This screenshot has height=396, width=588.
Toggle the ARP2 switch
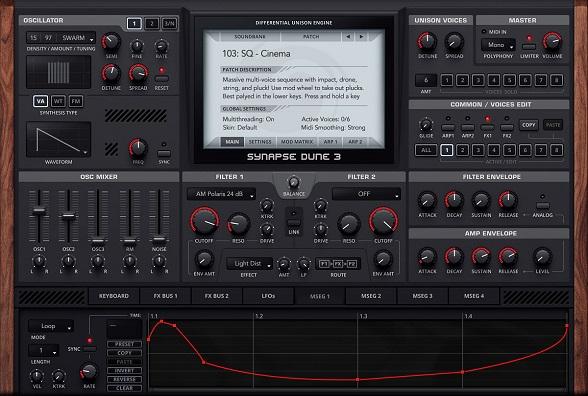468,127
